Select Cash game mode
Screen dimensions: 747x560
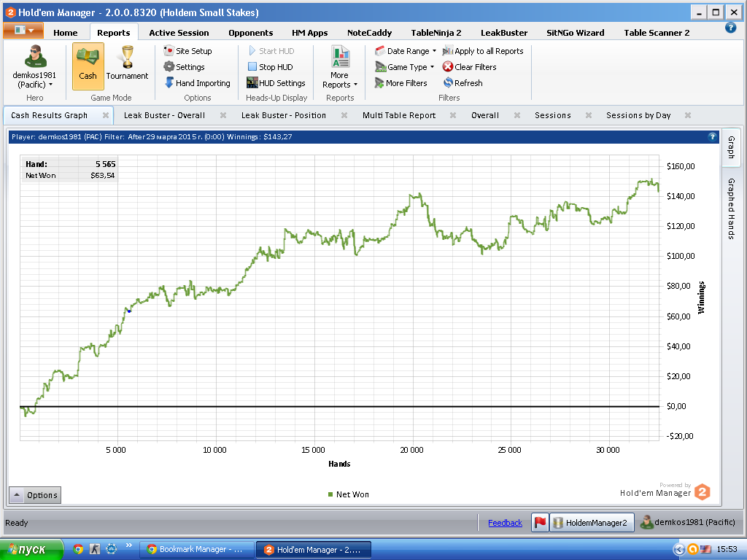[88, 66]
